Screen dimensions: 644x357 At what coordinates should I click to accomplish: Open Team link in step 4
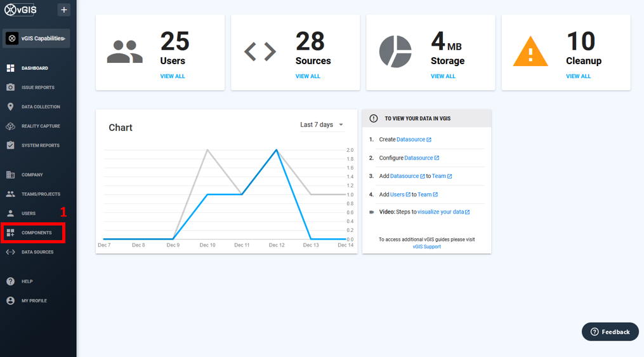(428, 194)
